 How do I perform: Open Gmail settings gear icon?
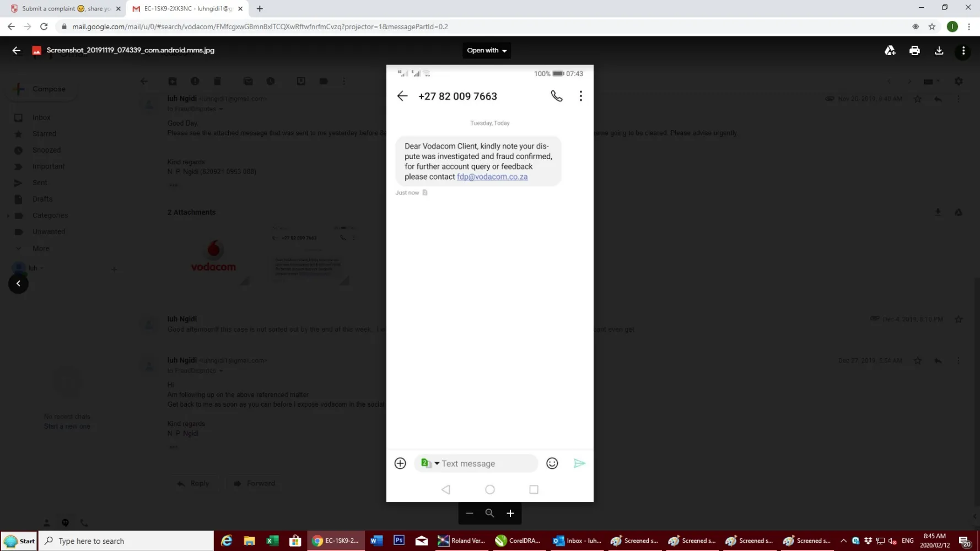point(959,81)
